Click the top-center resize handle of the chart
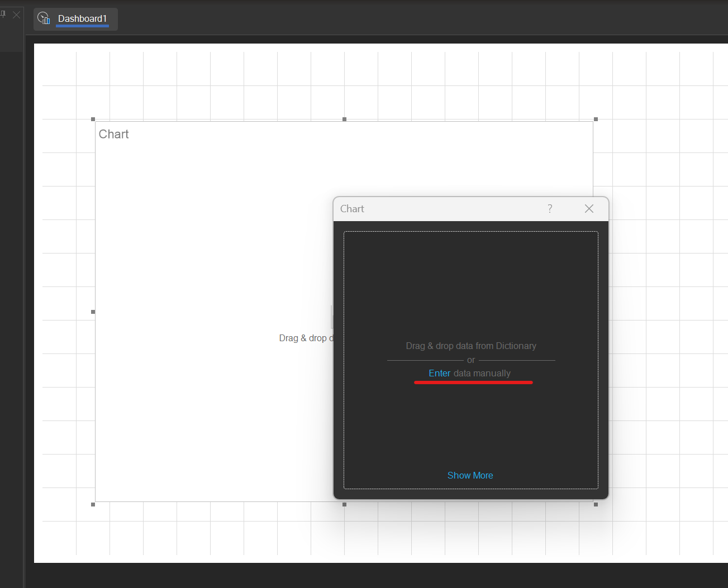This screenshot has height=588, width=728. 344,119
